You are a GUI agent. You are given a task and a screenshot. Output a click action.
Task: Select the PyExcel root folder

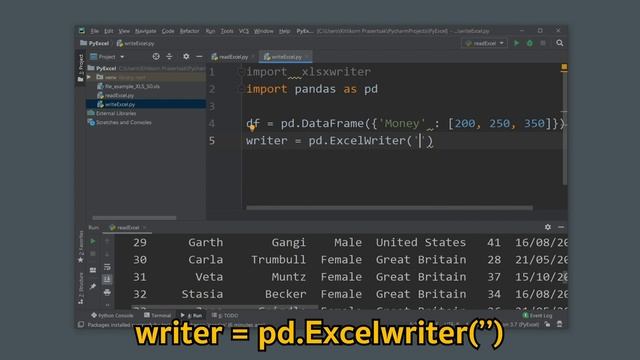[106, 68]
